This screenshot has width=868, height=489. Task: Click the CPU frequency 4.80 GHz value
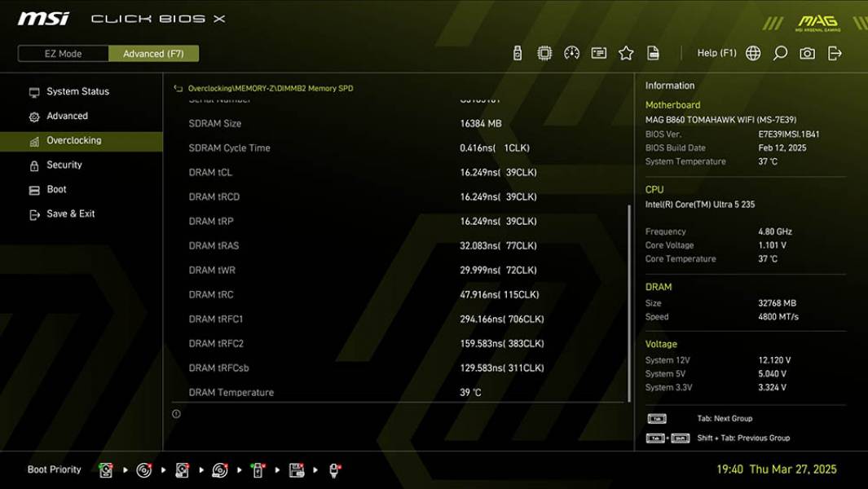[x=775, y=231]
